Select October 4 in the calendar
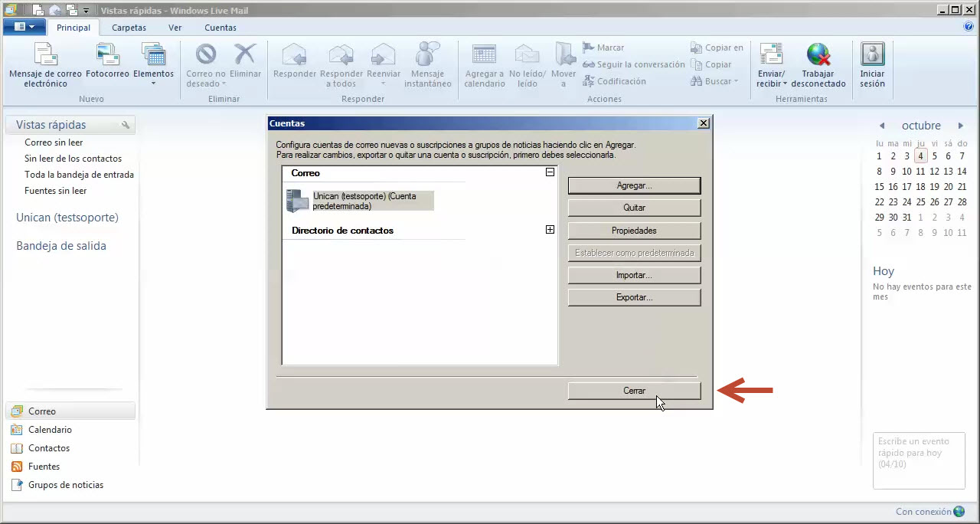This screenshot has height=524, width=980. [921, 156]
